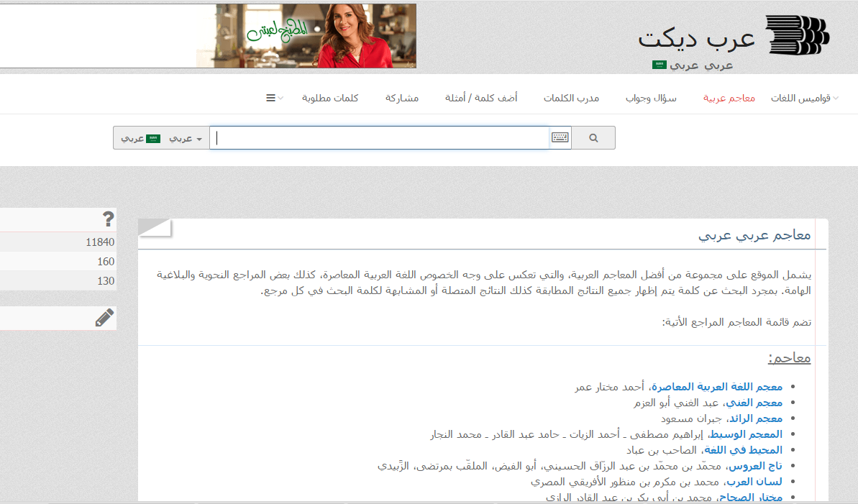Viewport: 858px width, 504px height.
Task: Open the معجم الرائد link
Action: tap(756, 418)
